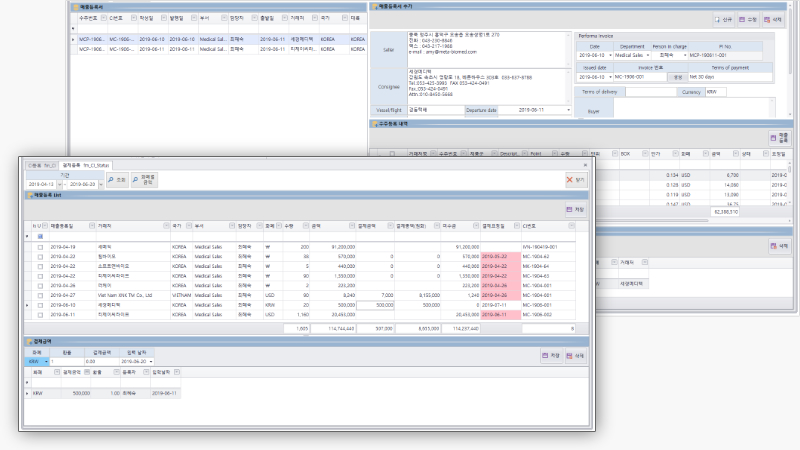Open filter icon on 결제요청일 column header
The image size is (800, 450).
(x=516, y=226)
